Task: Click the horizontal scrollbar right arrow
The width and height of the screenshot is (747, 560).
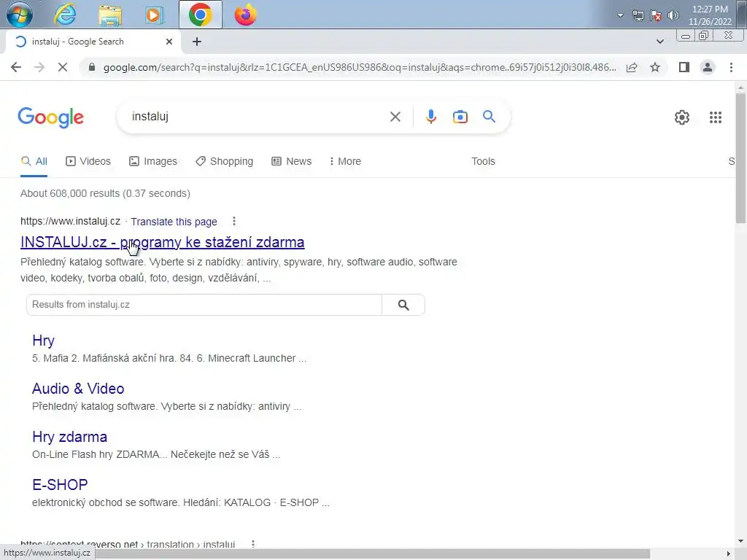Action: pos(729,553)
